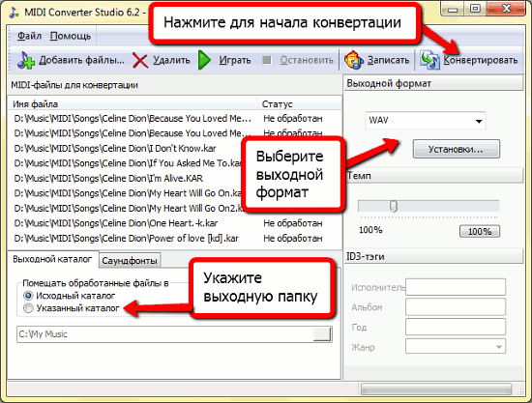Open the Файл menu

(x=30, y=36)
